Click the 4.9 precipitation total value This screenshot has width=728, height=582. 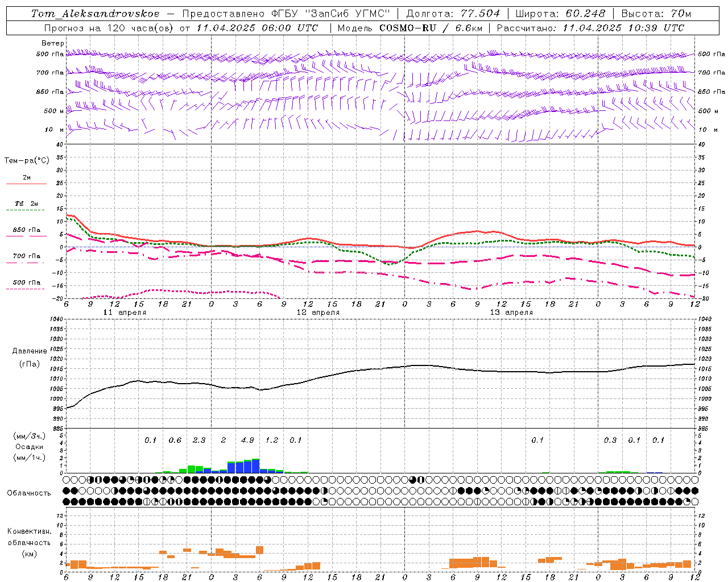[x=247, y=440]
